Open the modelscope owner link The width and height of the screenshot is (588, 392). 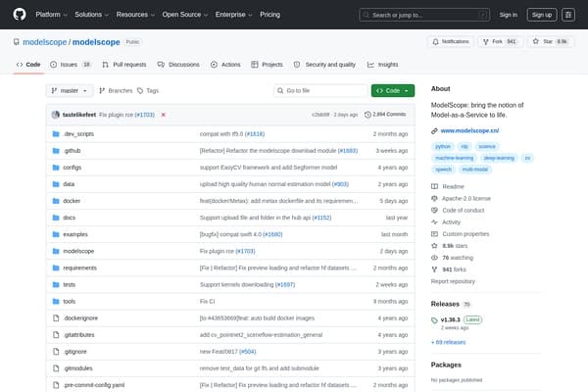tap(45, 42)
